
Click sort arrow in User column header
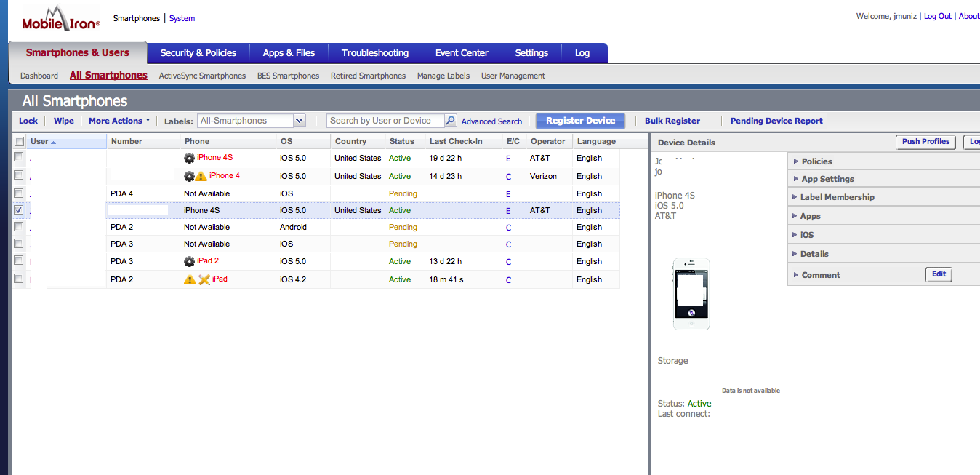[54, 142]
